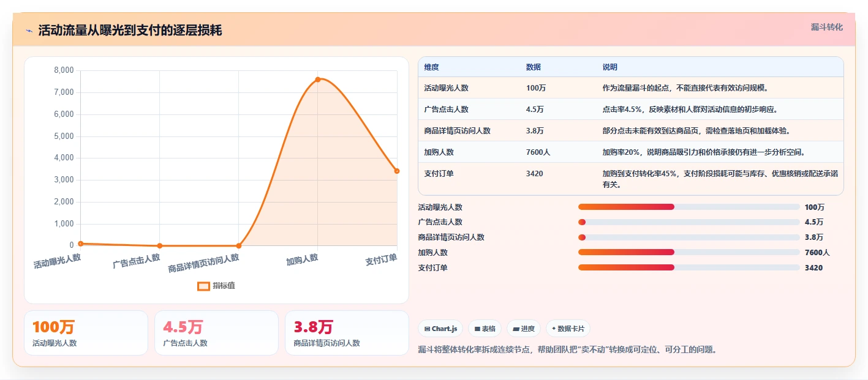Click the 活动曝光人数 progress bar
Image resolution: width=868 pixels, height=380 pixels.
point(689,207)
